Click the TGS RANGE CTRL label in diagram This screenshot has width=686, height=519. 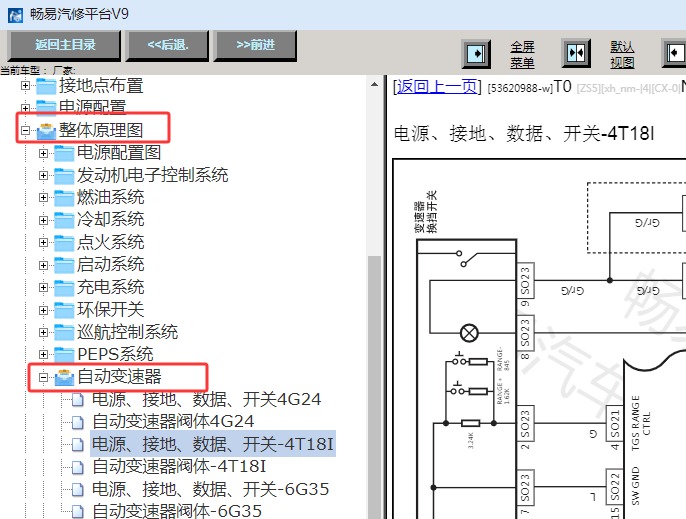click(x=641, y=423)
